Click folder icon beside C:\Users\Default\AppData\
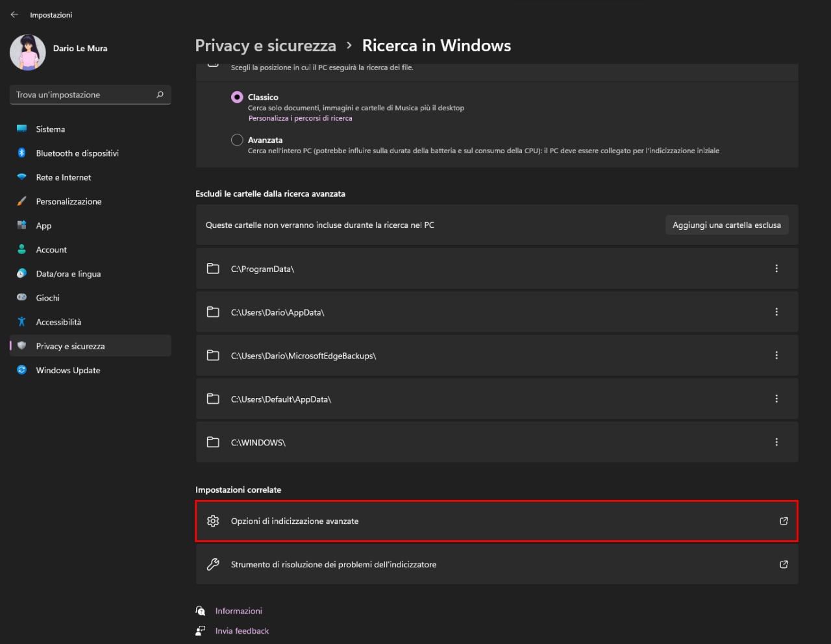Screen dimensions: 831x644 [213, 399]
